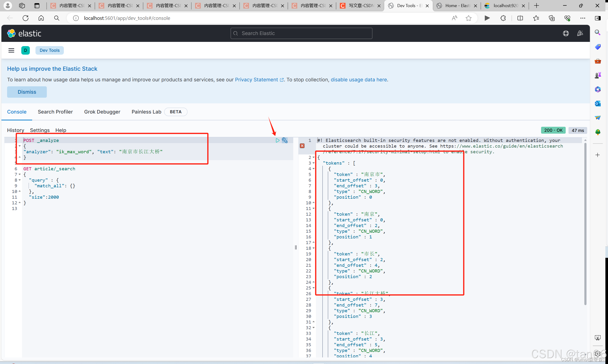Click the send request play icon
Screen dimensions: 608x364
277,140
